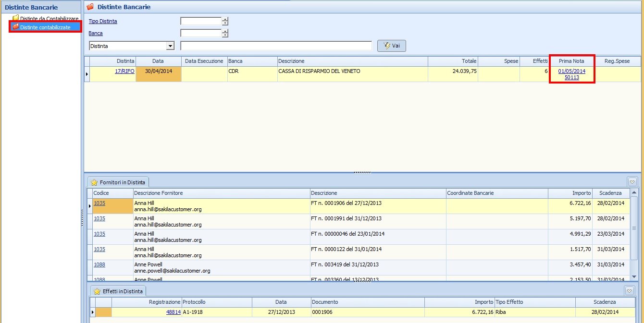Image resolution: width=644 pixels, height=323 pixels.
Task: Collapse the Fornitori in Distinta panel
Action: pos(632,182)
